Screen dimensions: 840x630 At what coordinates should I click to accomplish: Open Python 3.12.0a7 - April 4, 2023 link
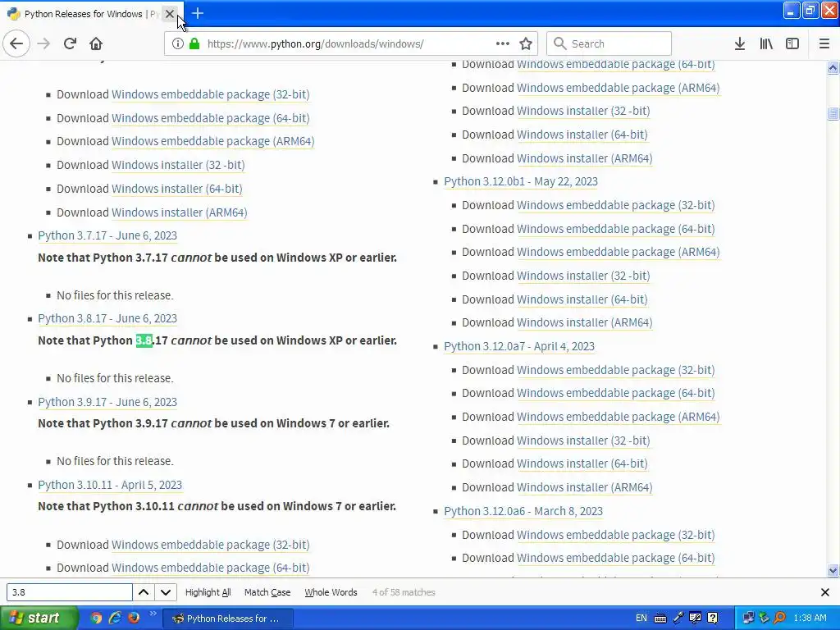pos(519,346)
